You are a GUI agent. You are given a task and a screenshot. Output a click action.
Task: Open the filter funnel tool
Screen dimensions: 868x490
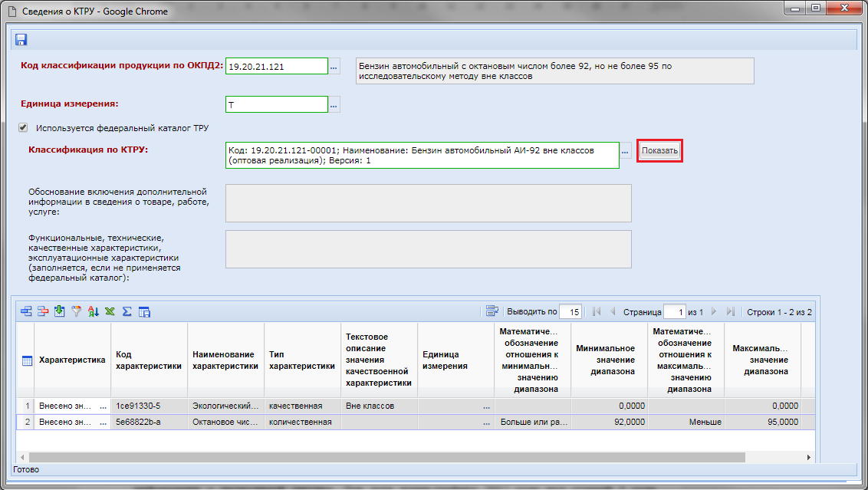pos(77,311)
